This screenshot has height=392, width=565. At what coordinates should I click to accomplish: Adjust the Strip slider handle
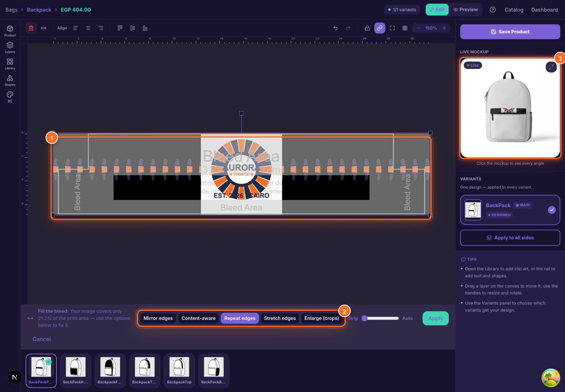click(365, 318)
